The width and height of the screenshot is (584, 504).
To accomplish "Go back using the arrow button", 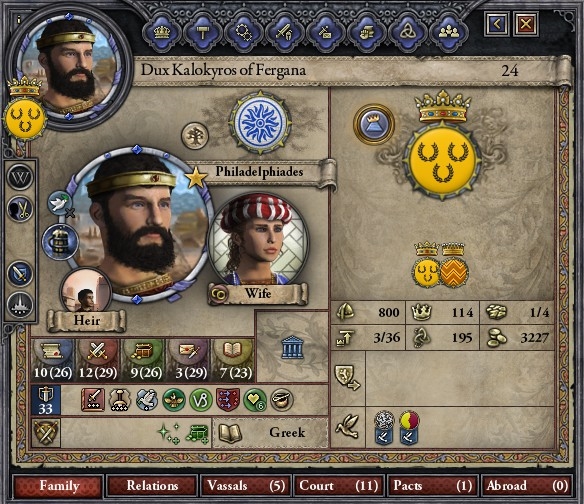I will 497,24.
